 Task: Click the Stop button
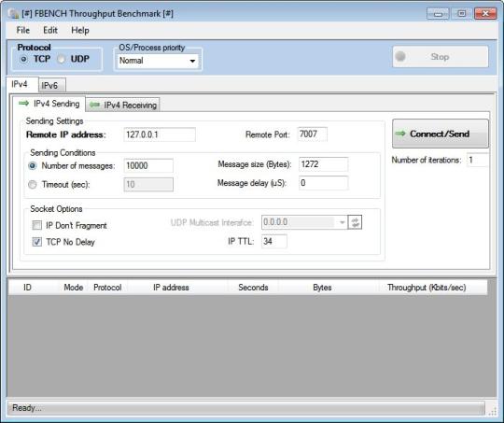tap(441, 57)
